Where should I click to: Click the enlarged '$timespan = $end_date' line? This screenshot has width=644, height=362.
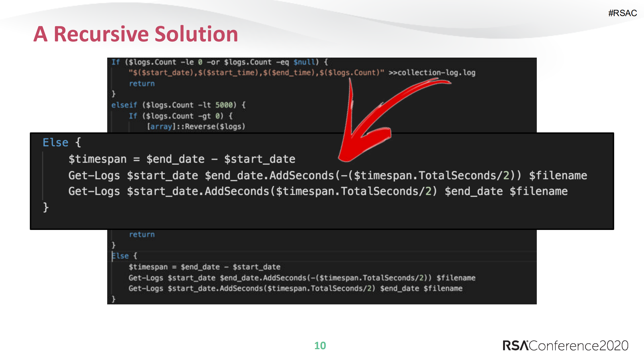tap(182, 159)
